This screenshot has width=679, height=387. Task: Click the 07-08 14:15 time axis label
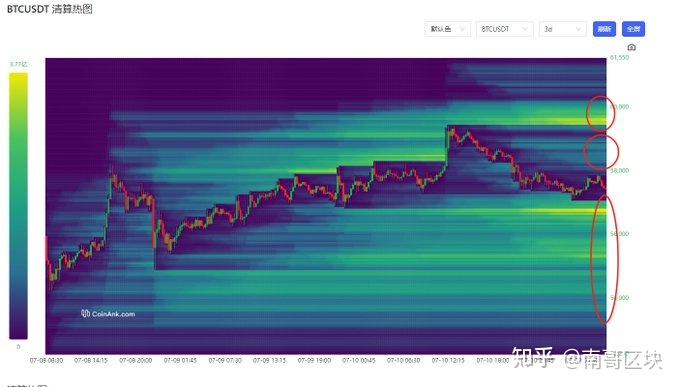point(91,360)
